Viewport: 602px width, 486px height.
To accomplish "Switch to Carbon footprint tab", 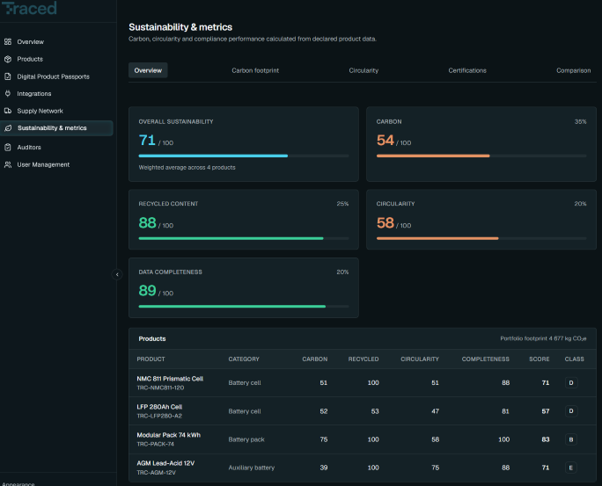I will point(255,70).
